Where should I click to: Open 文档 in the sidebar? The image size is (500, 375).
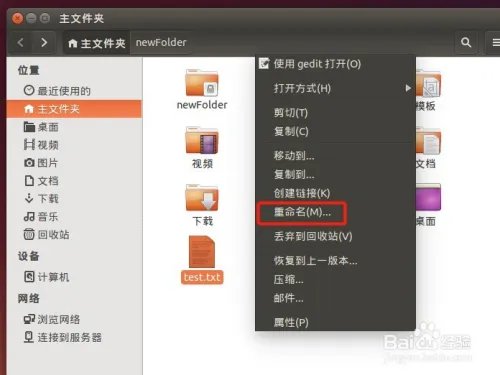41,181
